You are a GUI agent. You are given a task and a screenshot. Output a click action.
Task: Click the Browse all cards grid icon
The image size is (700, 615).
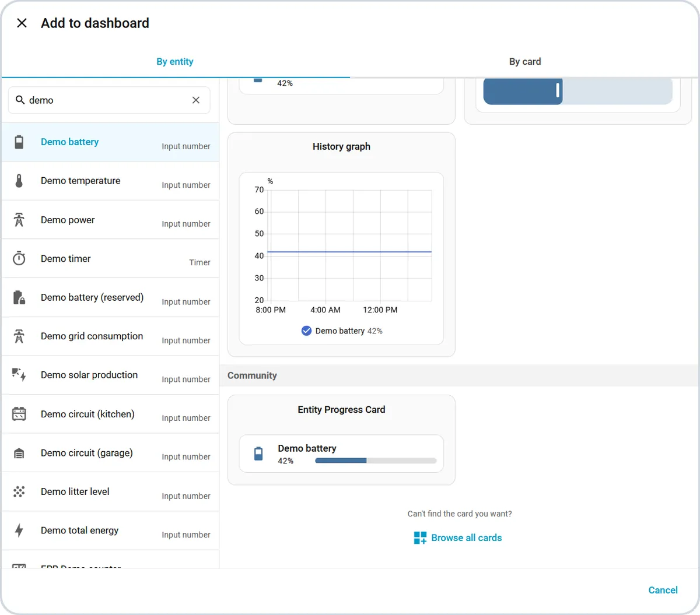(x=420, y=538)
